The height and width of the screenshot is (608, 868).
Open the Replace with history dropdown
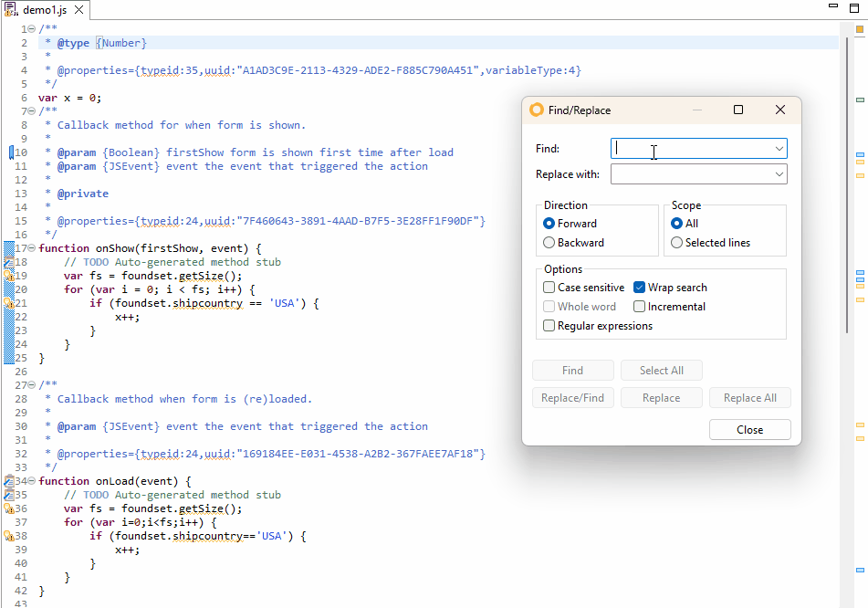(x=779, y=174)
